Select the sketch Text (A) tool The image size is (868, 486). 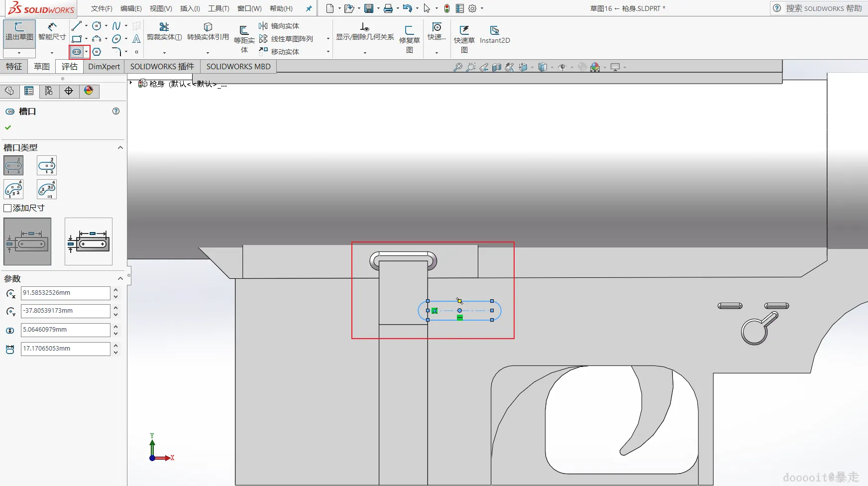(x=136, y=39)
